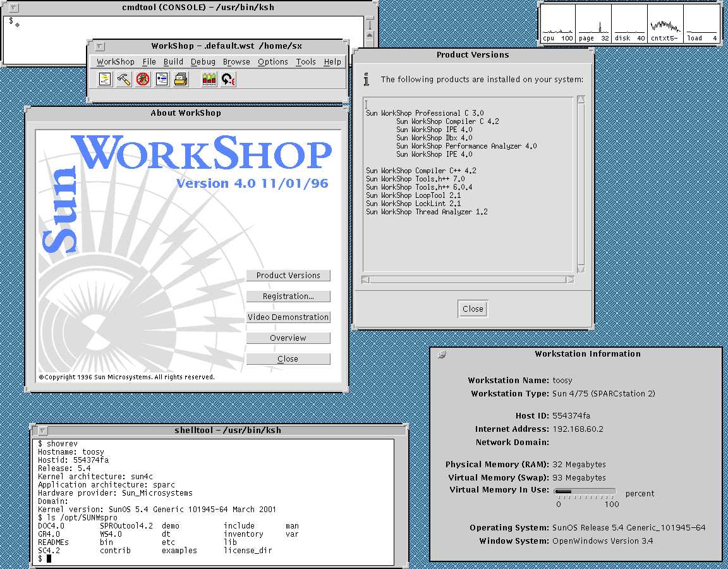Click the Physical Memory value '32 Megabytes'
Image resolution: width=728 pixels, height=569 pixels.
tap(579, 465)
